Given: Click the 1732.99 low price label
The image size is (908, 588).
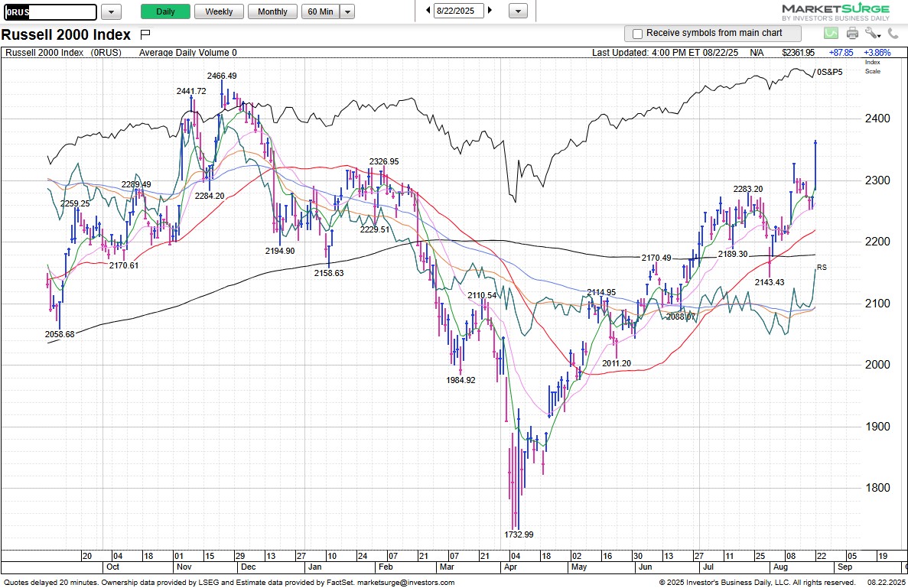Looking at the screenshot, I should pos(519,534).
